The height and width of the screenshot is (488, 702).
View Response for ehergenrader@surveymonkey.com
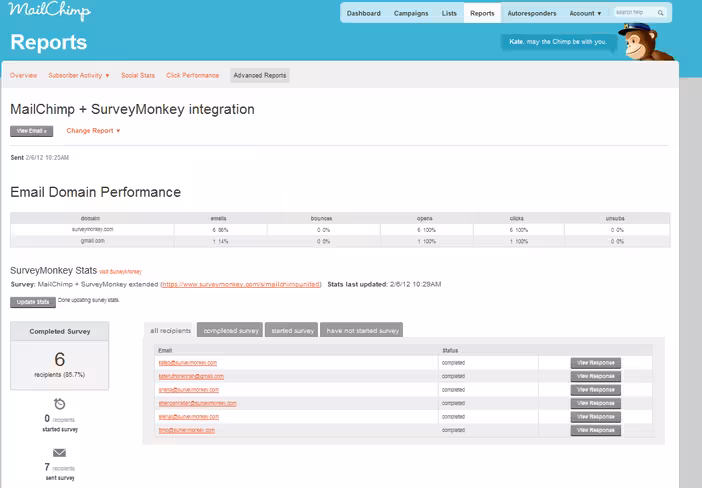tap(595, 403)
